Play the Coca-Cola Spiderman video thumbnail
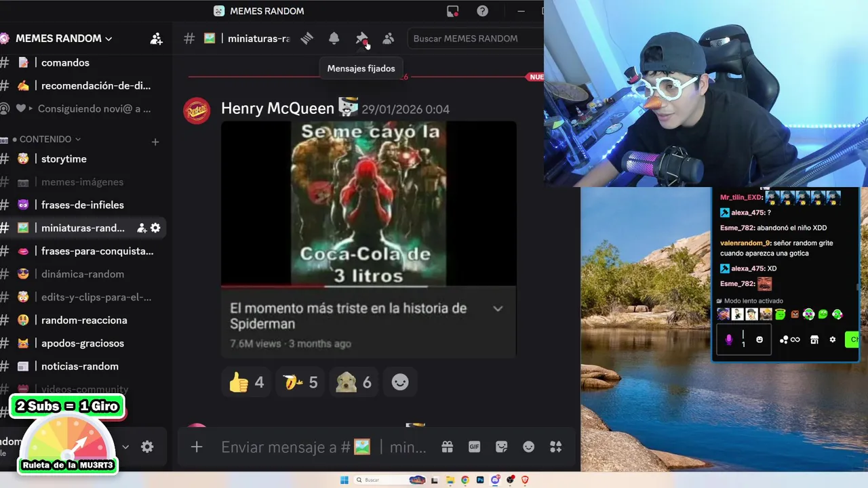 tap(368, 203)
